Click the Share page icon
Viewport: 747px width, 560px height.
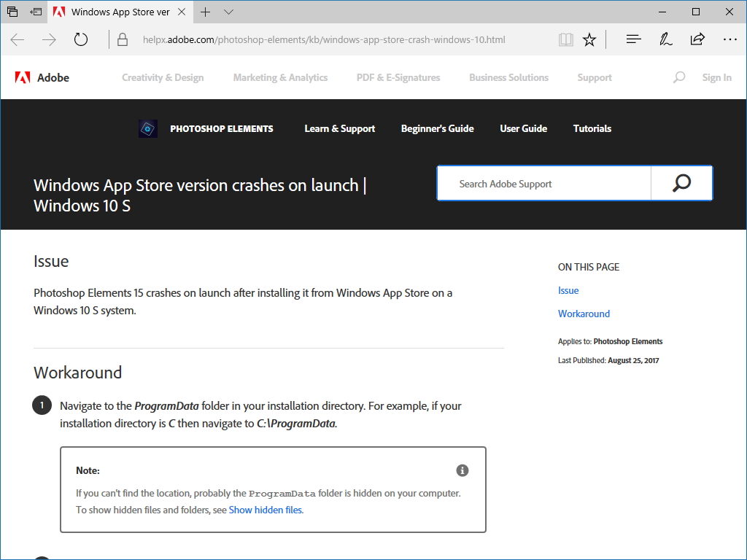tap(697, 40)
